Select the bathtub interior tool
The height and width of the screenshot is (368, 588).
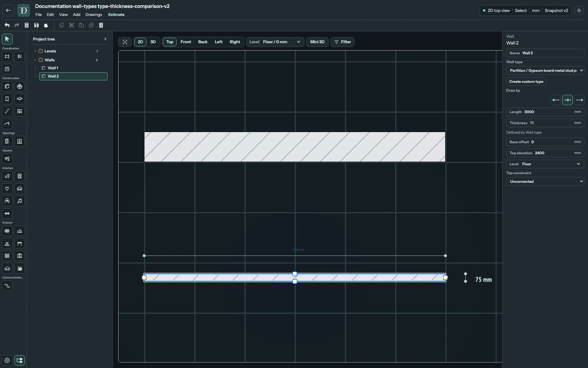(x=7, y=176)
